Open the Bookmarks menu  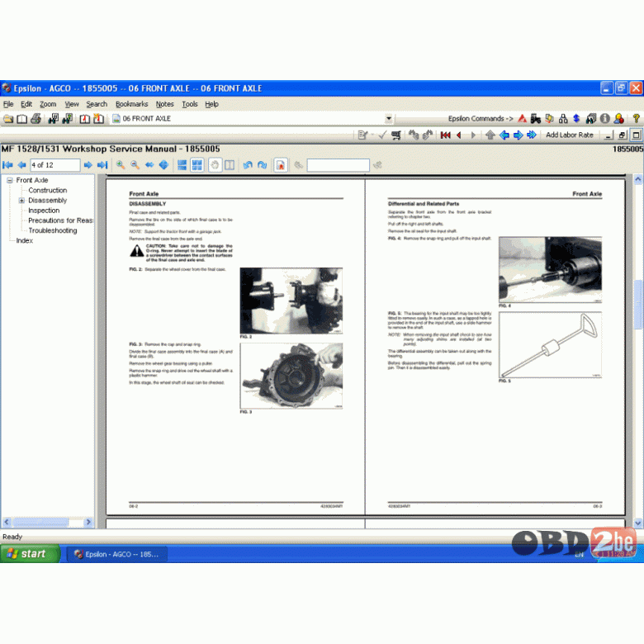coord(131,104)
